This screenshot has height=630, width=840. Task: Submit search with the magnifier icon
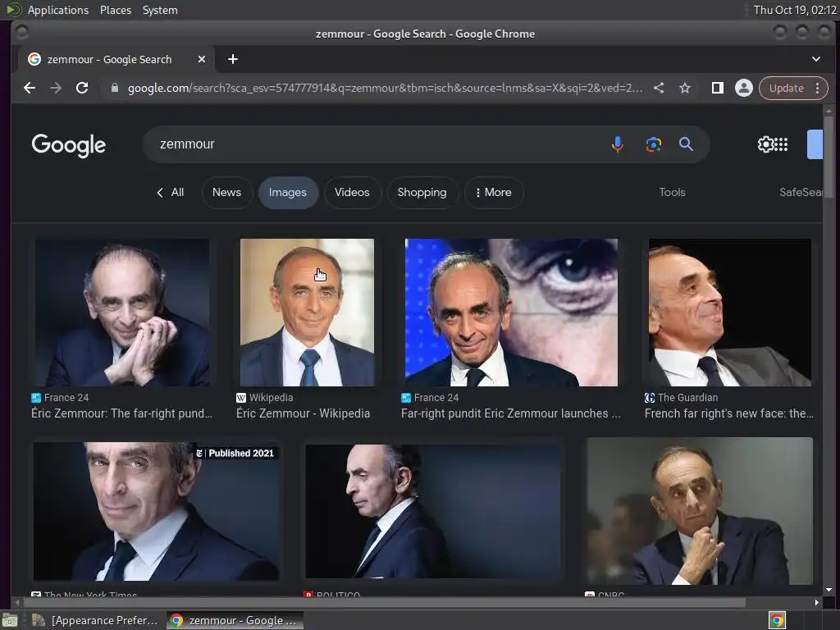point(687,144)
